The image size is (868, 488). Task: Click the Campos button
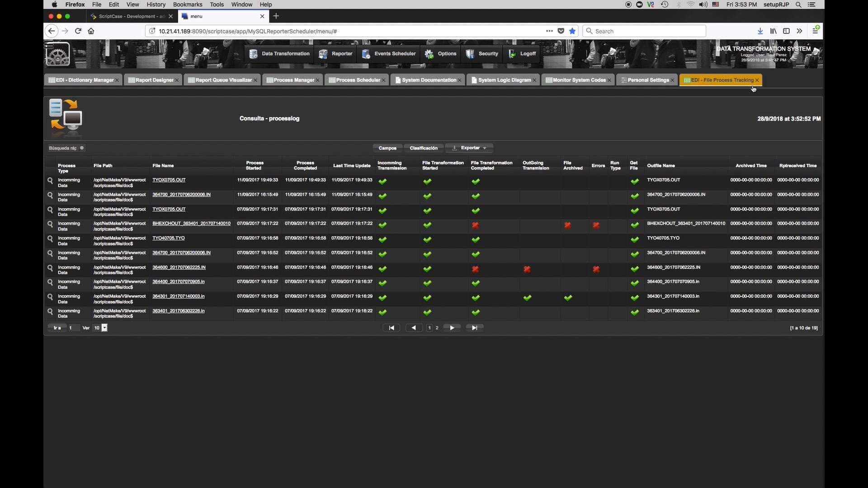(387, 148)
